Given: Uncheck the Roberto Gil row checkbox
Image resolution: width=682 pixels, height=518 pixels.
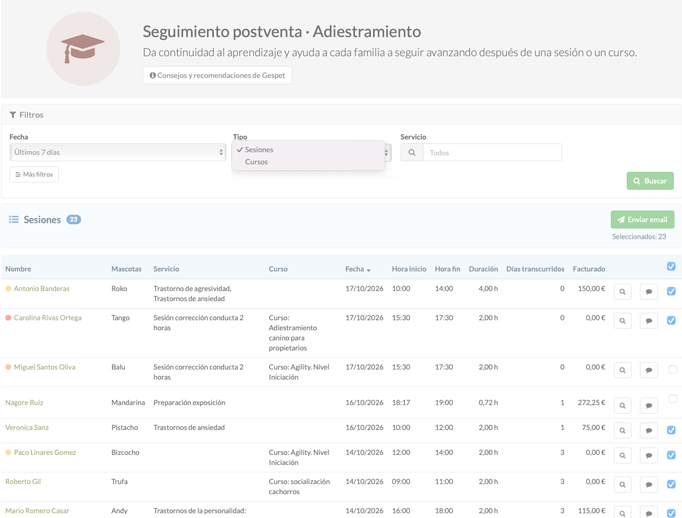Looking at the screenshot, I should pyautogui.click(x=671, y=484).
